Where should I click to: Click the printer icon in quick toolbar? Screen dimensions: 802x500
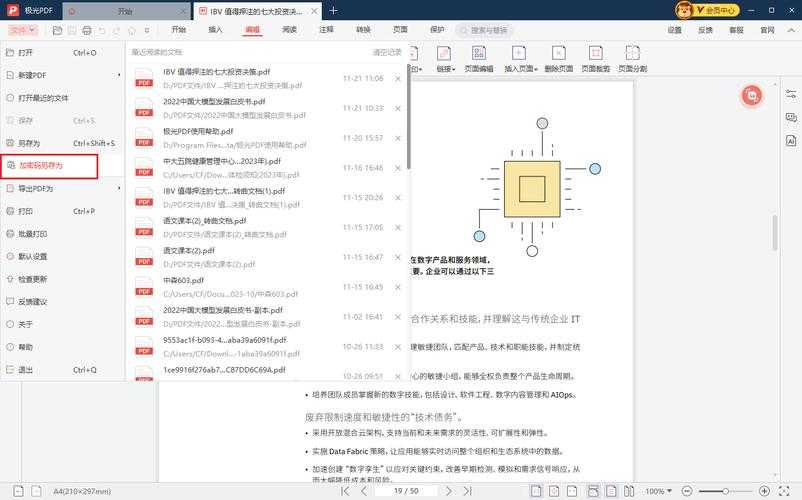87,31
